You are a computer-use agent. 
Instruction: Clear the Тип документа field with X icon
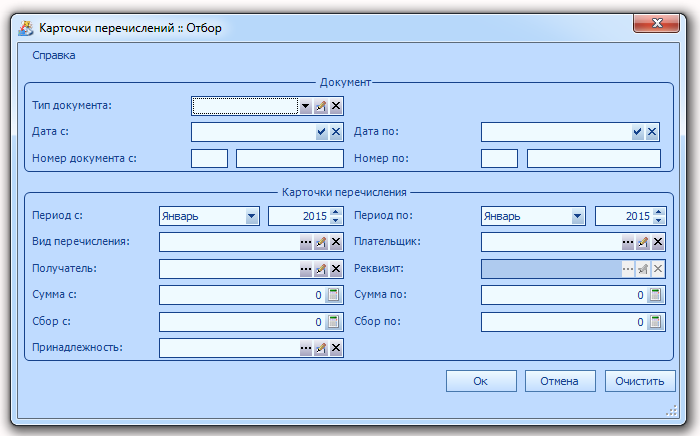pos(336,106)
